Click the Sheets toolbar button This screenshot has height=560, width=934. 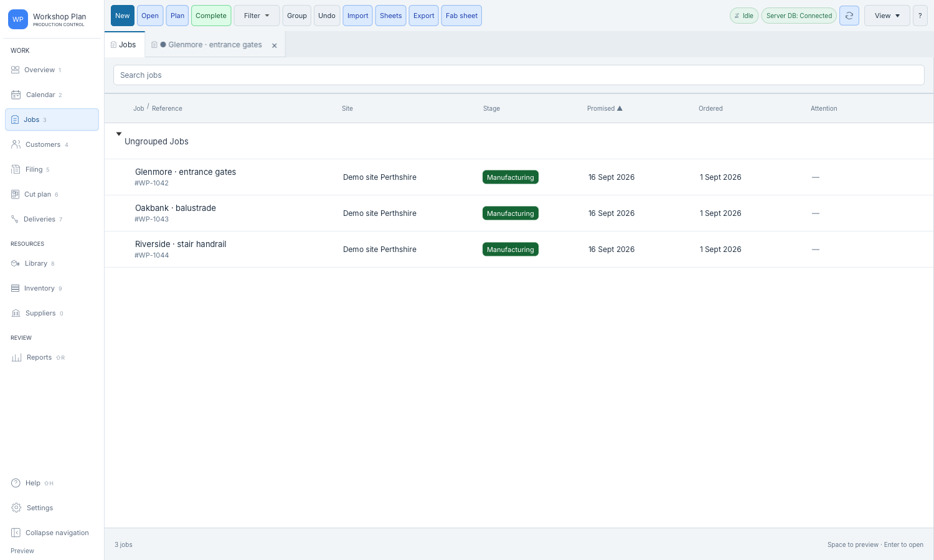click(x=391, y=16)
